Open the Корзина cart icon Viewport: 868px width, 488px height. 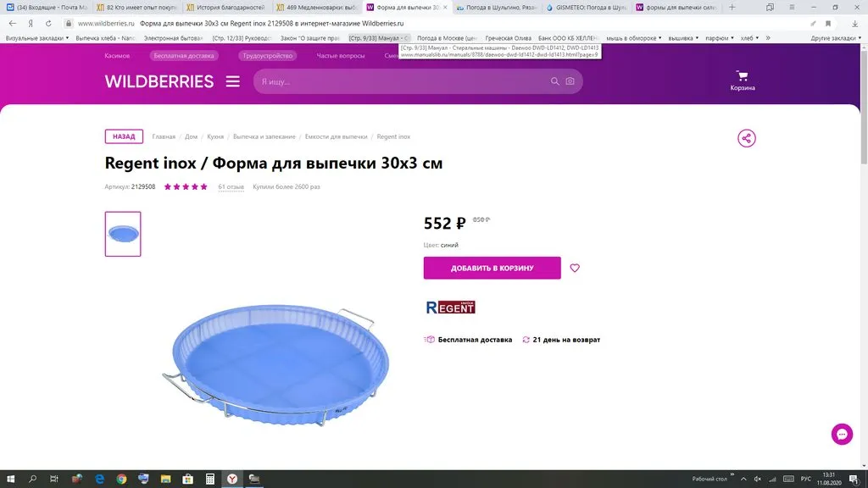tap(743, 80)
